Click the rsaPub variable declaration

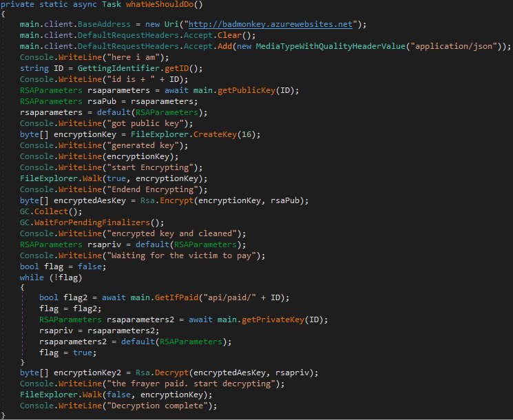coord(109,101)
